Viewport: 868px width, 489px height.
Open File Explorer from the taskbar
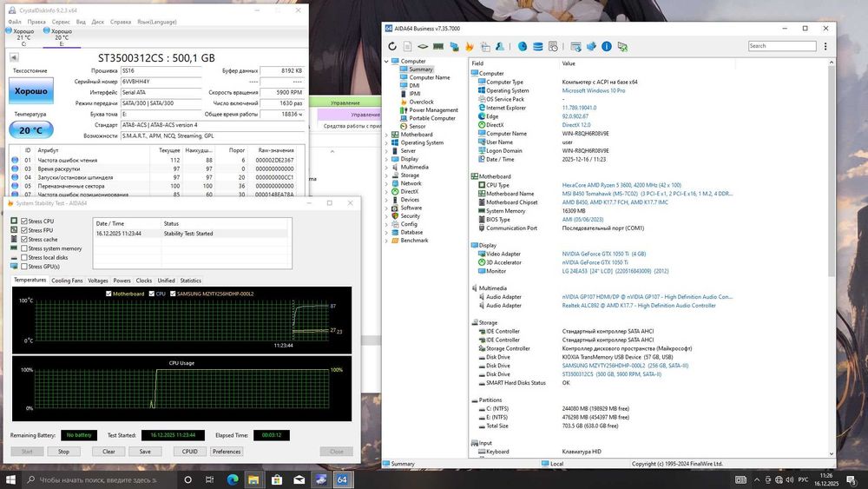(253, 479)
